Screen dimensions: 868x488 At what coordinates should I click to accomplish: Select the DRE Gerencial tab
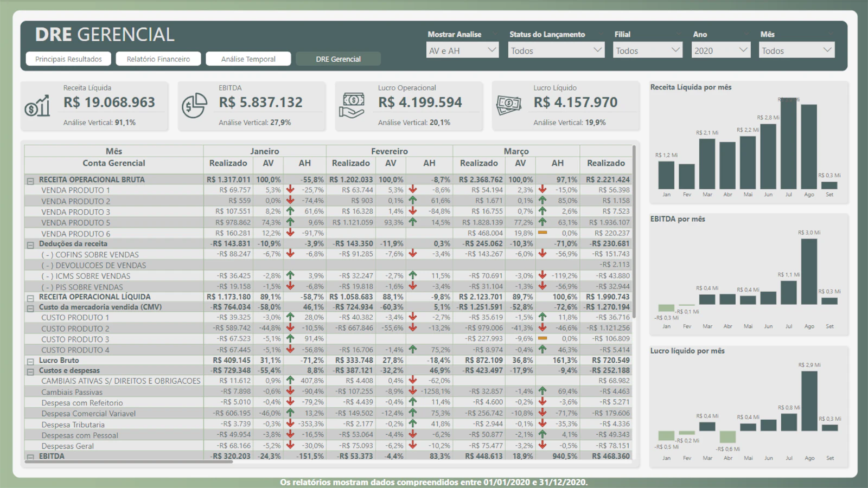(x=338, y=59)
